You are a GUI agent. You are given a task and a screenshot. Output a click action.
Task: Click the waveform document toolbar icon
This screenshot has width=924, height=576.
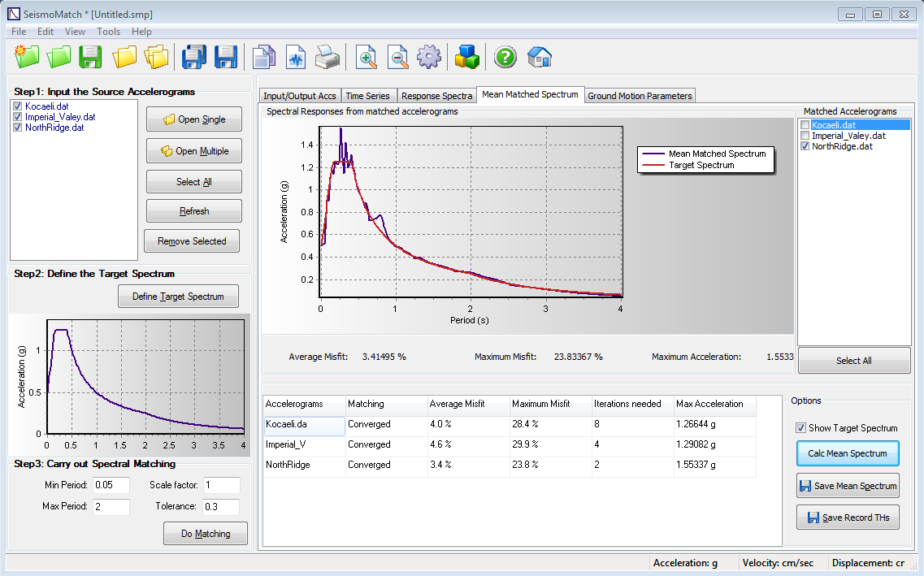[296, 57]
